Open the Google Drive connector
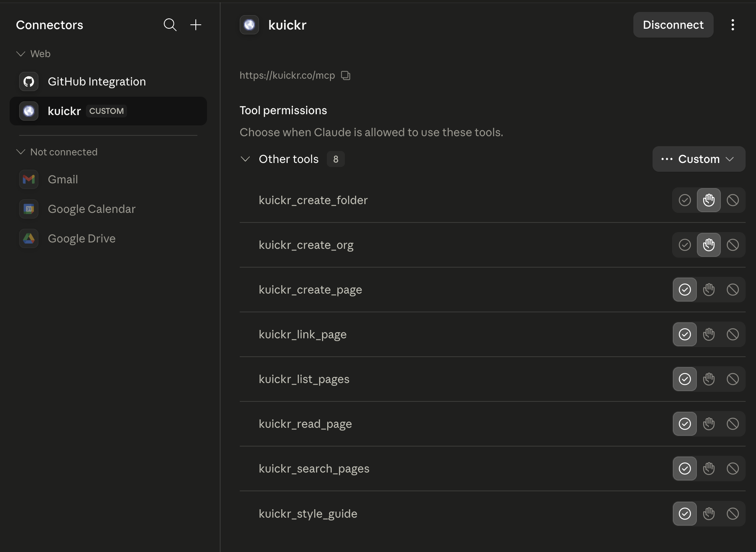Viewport: 756px width, 552px height. click(108, 238)
